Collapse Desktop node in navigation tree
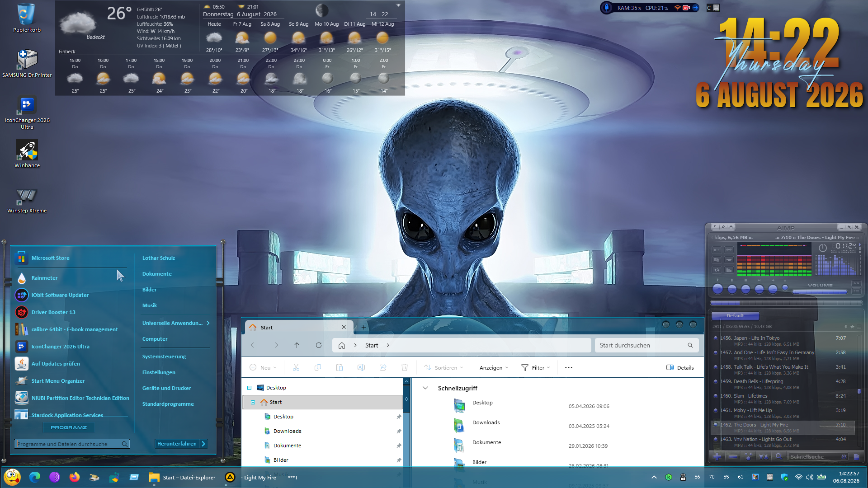Screen dimensions: 868x488 click(x=249, y=388)
